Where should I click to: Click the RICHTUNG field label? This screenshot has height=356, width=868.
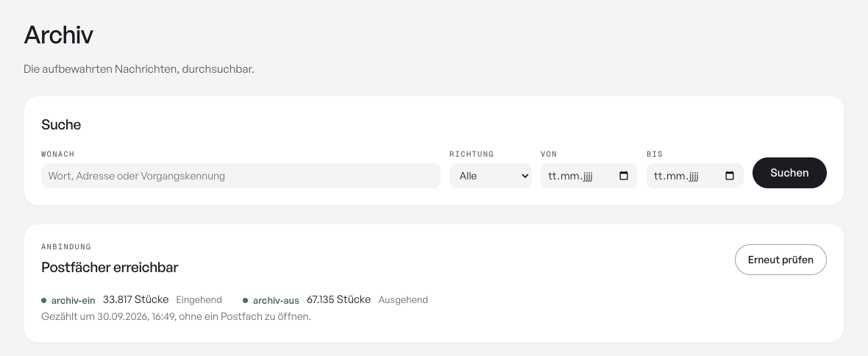pos(472,154)
